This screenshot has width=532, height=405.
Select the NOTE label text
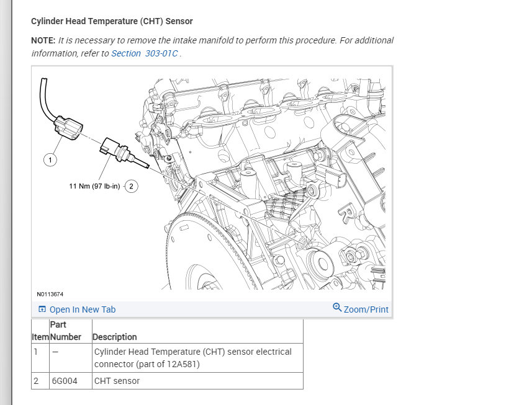[43, 41]
